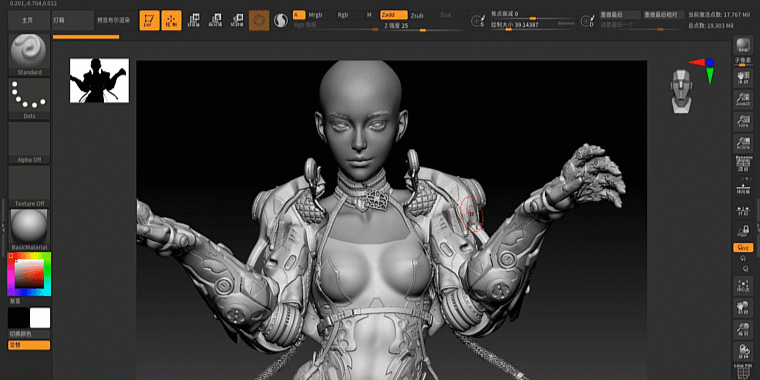Open the Standard brush picker
760x380 pixels.
(29, 55)
